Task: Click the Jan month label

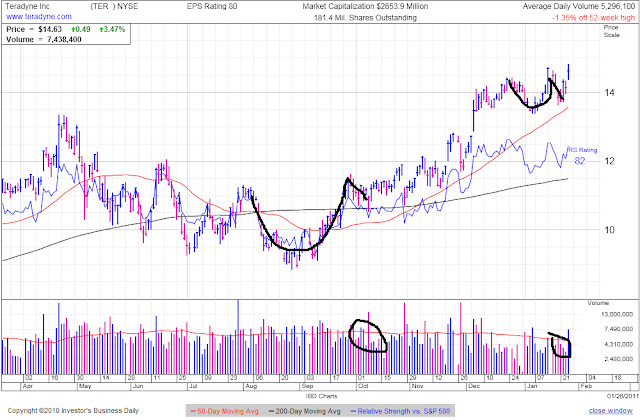Action: tap(531, 386)
